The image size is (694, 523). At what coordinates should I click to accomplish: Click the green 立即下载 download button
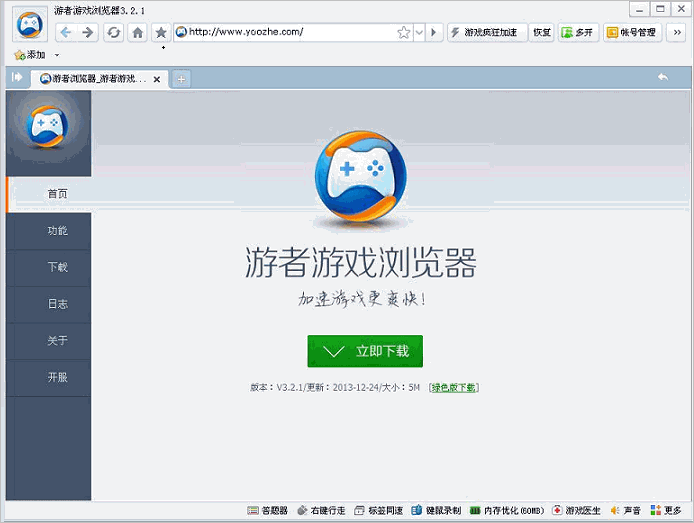click(x=365, y=351)
